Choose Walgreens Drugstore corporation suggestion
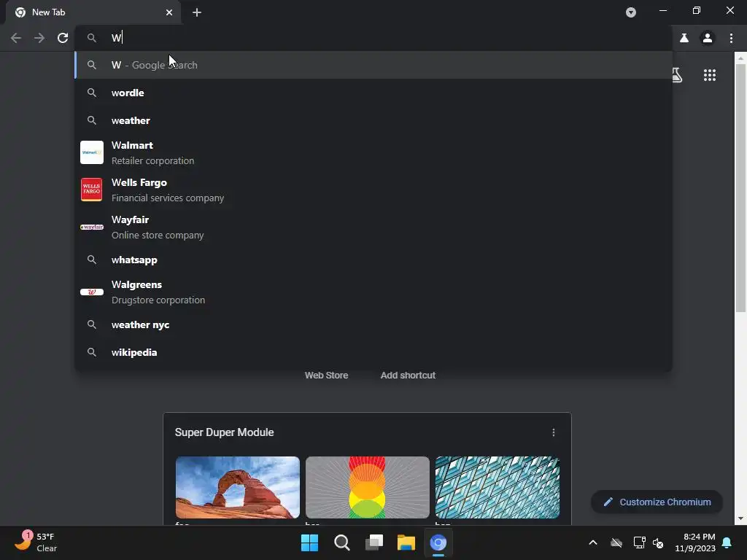This screenshot has width=747, height=560. click(x=373, y=292)
